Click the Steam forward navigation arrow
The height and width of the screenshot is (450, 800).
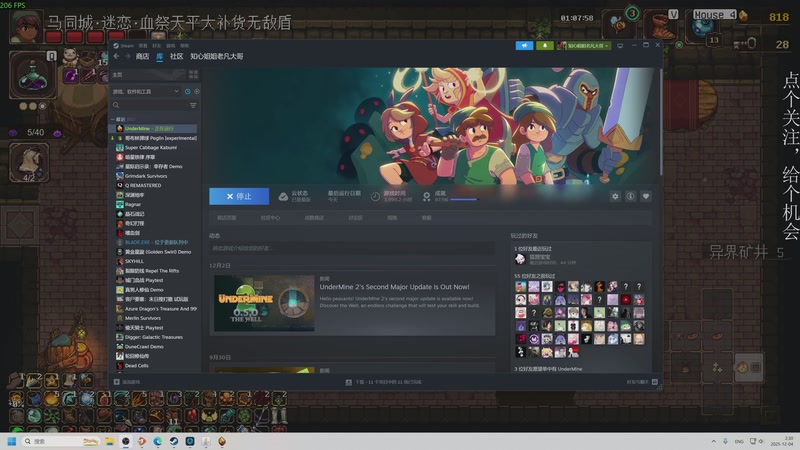point(128,56)
